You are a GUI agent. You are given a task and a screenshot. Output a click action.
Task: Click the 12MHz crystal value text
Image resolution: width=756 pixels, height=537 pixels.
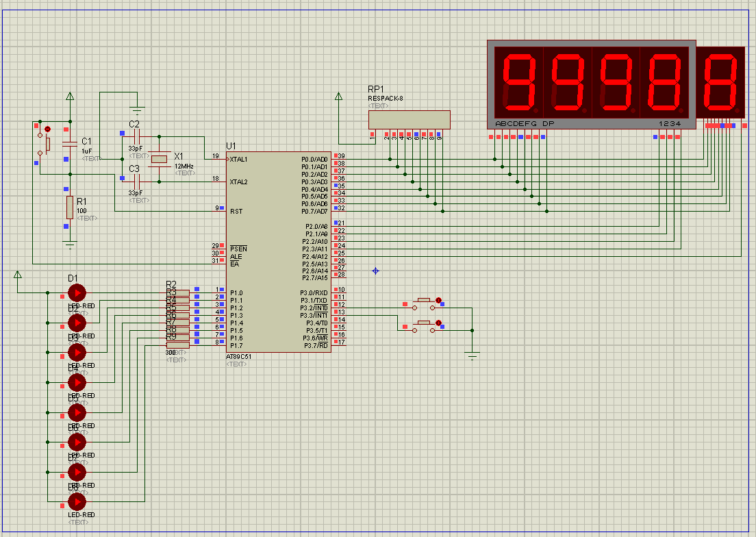184,166
